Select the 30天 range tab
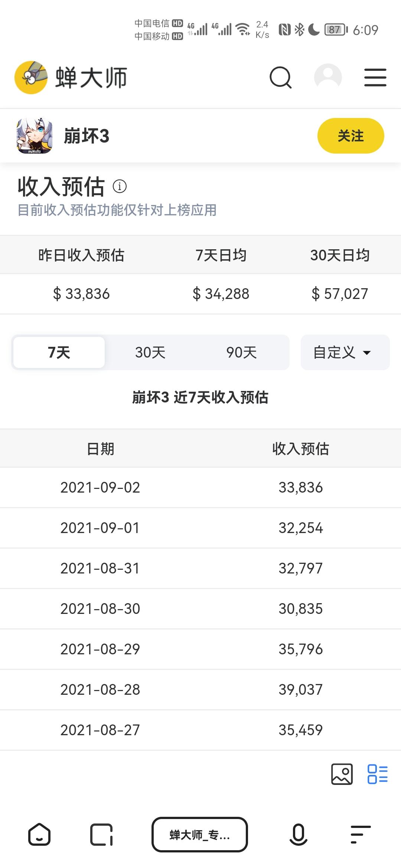The height and width of the screenshot is (868, 401). [x=150, y=352]
